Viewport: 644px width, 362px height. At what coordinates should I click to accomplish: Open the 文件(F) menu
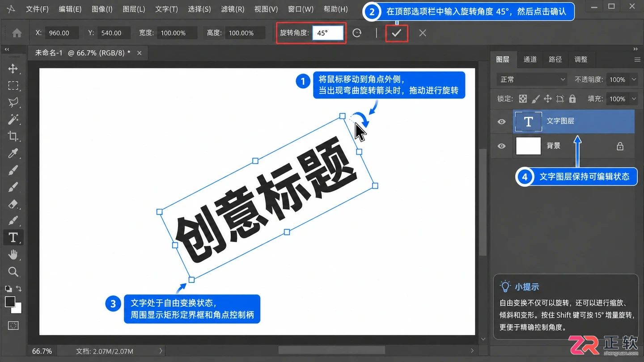coord(37,9)
